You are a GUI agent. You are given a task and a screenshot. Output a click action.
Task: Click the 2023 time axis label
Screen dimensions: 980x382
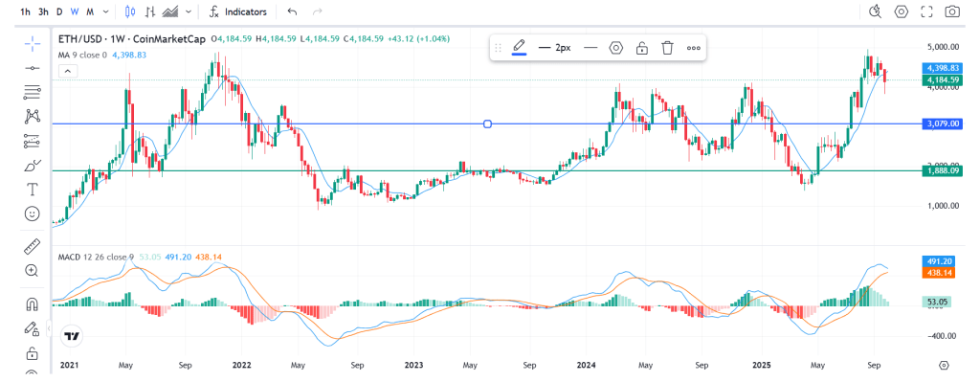pyautogui.click(x=413, y=365)
